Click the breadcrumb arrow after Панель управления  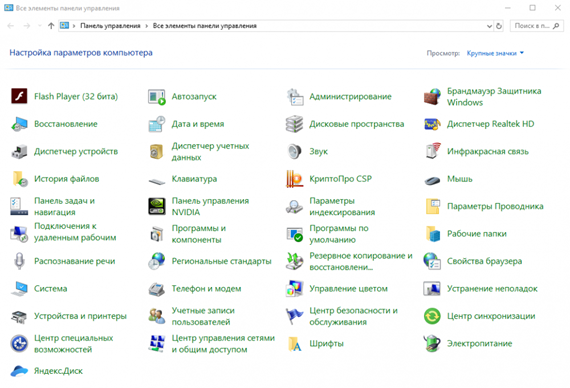click(x=146, y=26)
